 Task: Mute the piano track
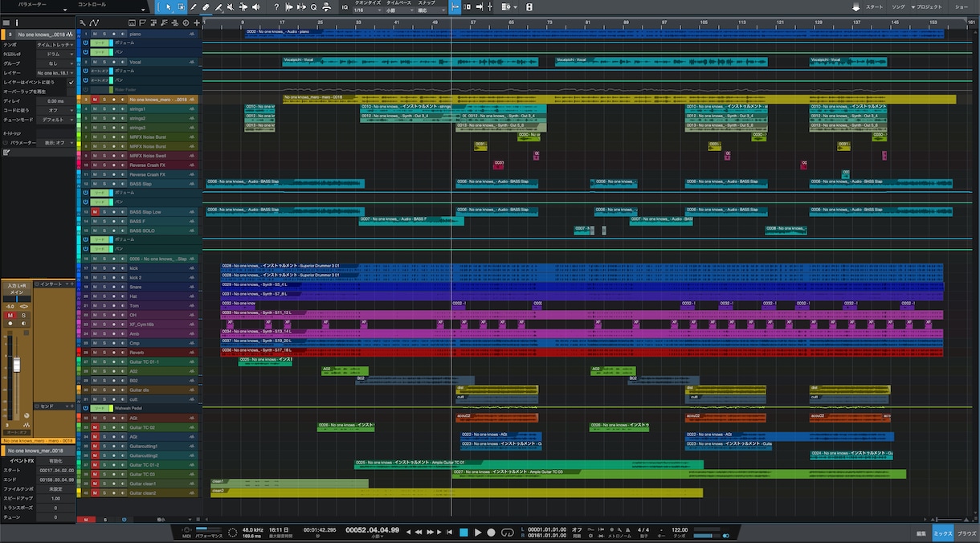[95, 34]
